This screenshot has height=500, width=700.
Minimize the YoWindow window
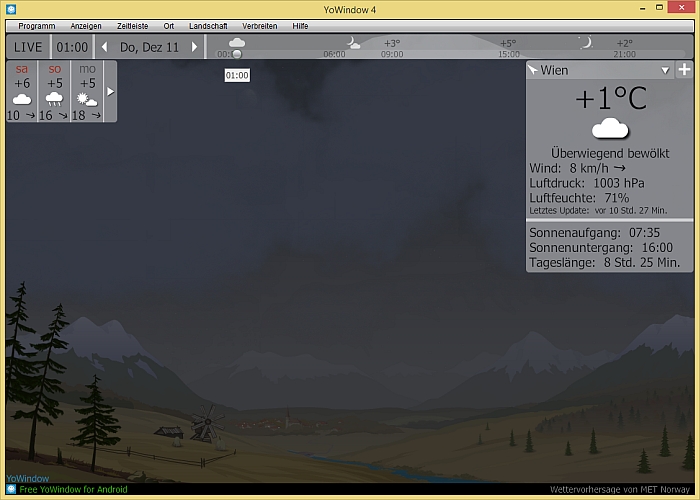643,8
